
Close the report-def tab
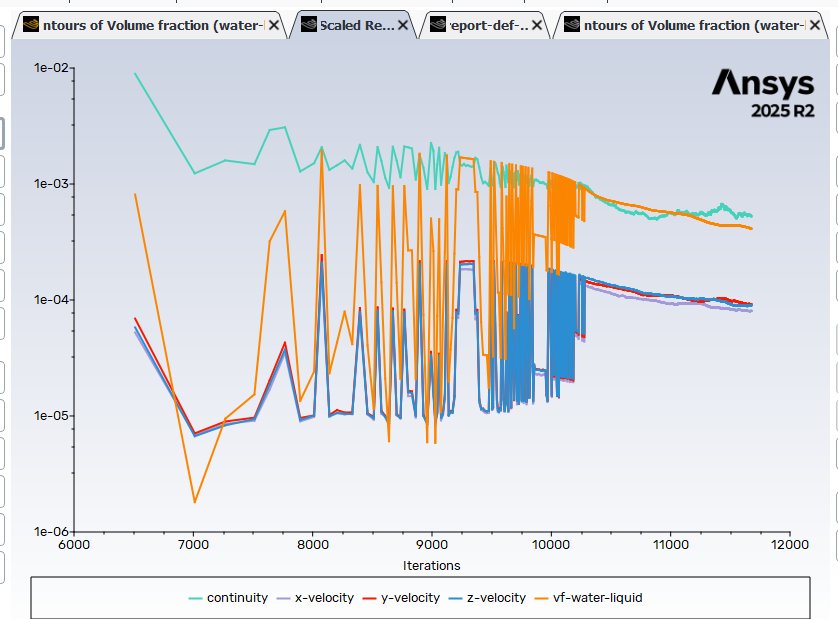538,26
